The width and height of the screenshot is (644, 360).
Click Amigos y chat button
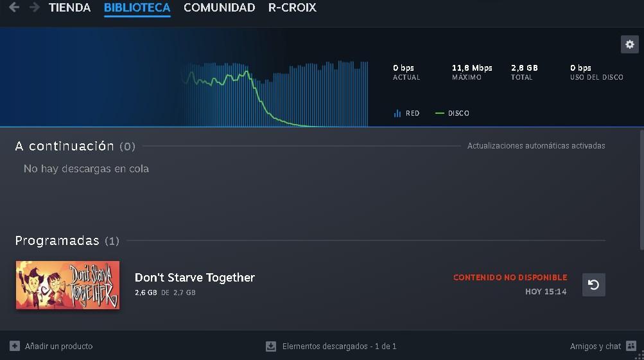(595, 346)
